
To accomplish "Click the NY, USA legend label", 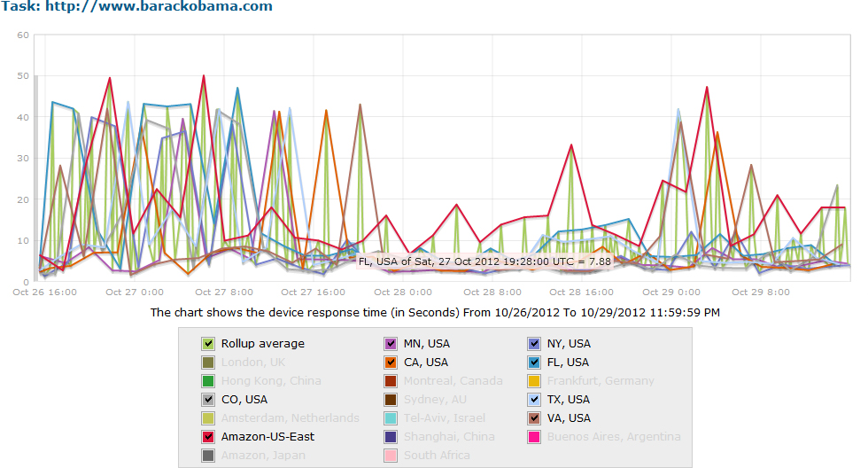I will [x=569, y=344].
